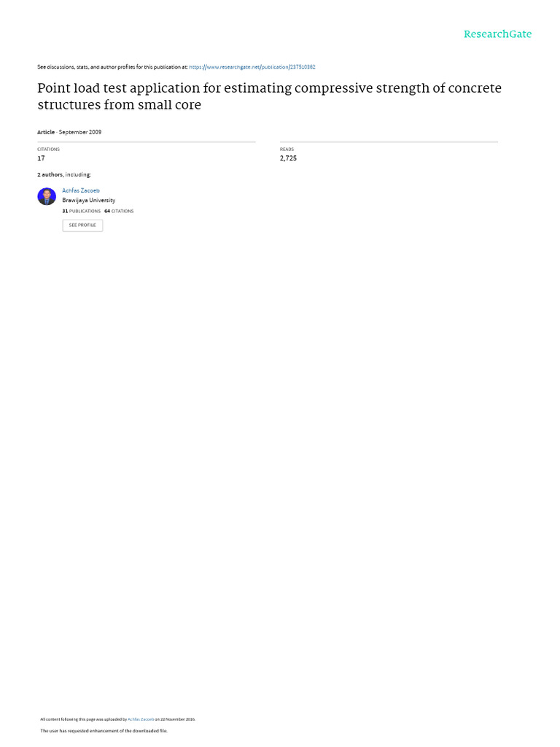
Task: Click the 31 PUBLICATIONS stat
Action: point(82,211)
